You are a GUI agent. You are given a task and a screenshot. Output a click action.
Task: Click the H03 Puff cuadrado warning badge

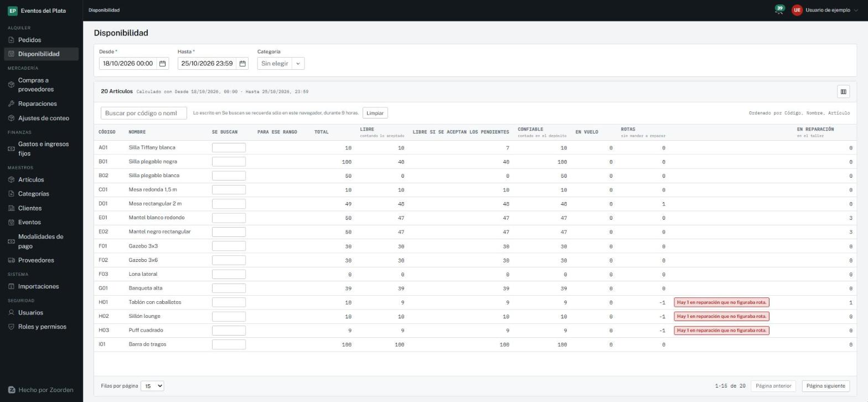point(721,331)
